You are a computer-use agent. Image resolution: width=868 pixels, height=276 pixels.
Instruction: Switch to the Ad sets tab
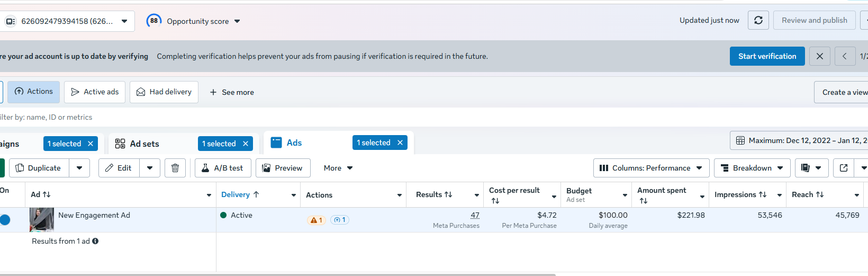[144, 144]
